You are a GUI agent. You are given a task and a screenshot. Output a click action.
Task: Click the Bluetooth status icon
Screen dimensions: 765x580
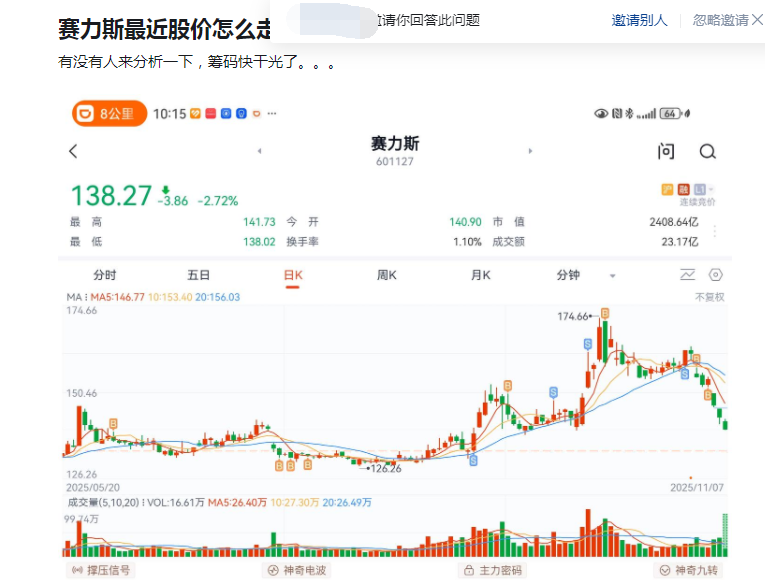[x=629, y=114]
